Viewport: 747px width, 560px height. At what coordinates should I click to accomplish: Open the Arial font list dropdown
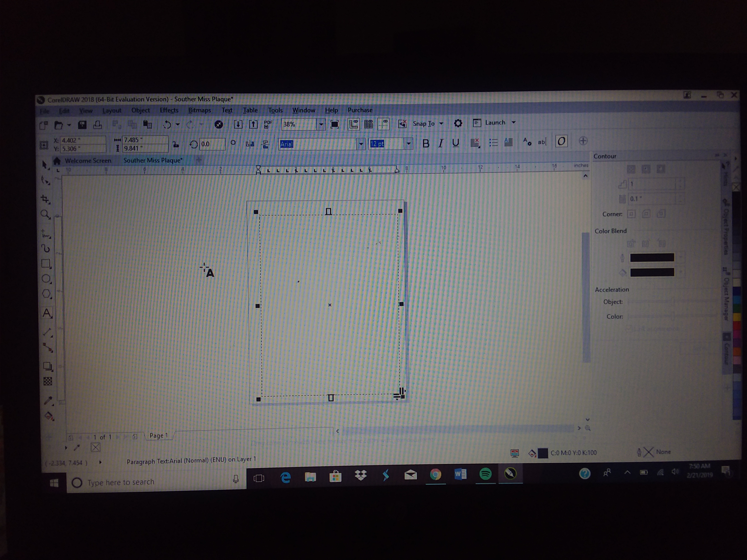[x=361, y=144]
